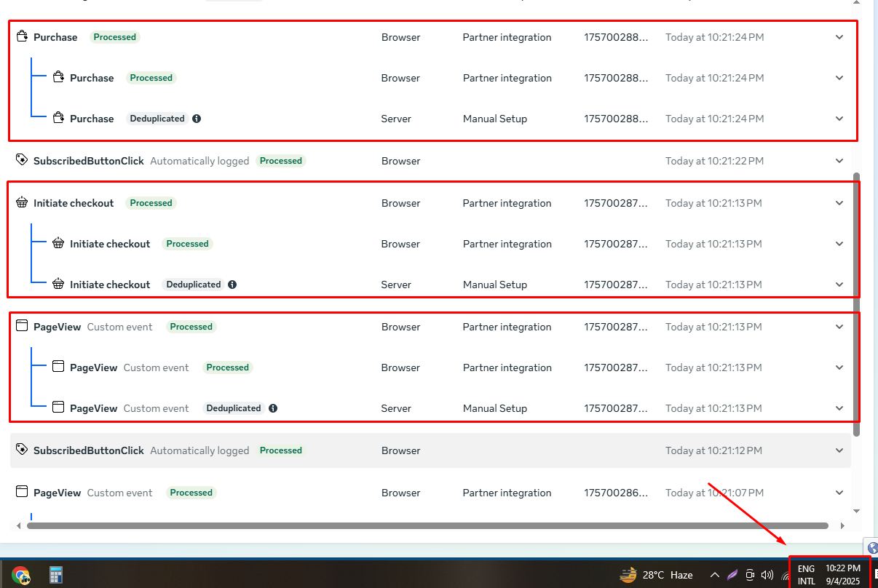878x588 pixels.
Task: Show hidden system tray icons
Action: pos(714,575)
